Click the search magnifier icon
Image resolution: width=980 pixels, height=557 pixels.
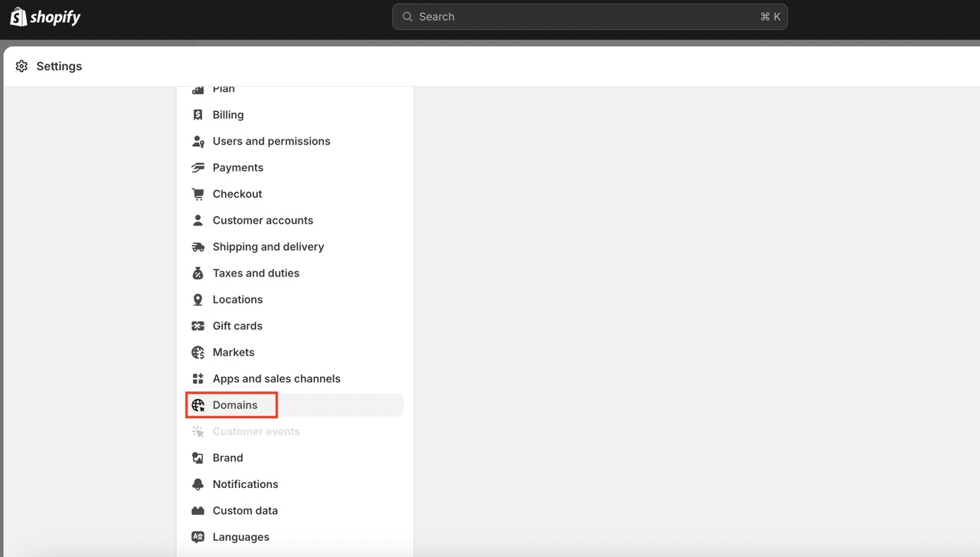pos(407,17)
